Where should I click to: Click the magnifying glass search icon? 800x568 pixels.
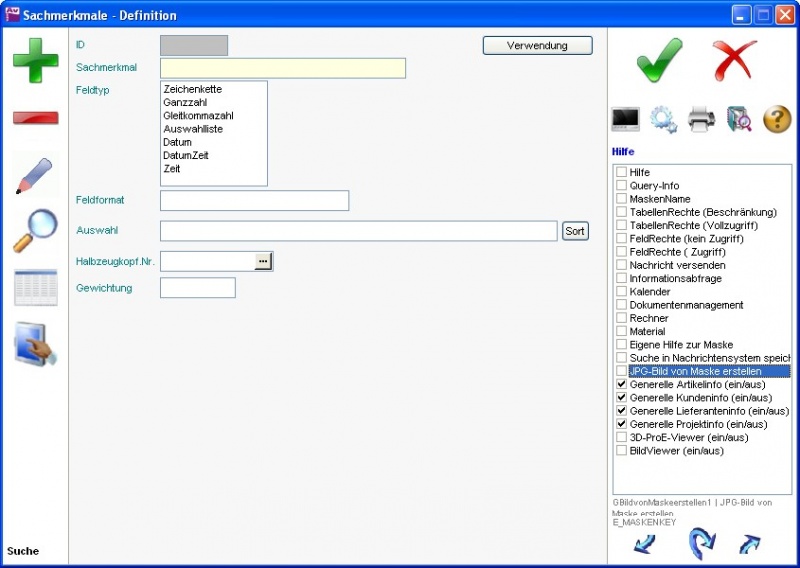[35, 231]
